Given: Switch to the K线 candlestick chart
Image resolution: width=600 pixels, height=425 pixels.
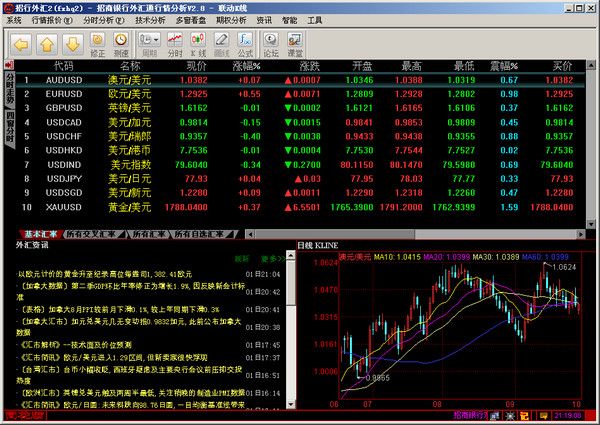Looking at the screenshot, I should [x=198, y=45].
